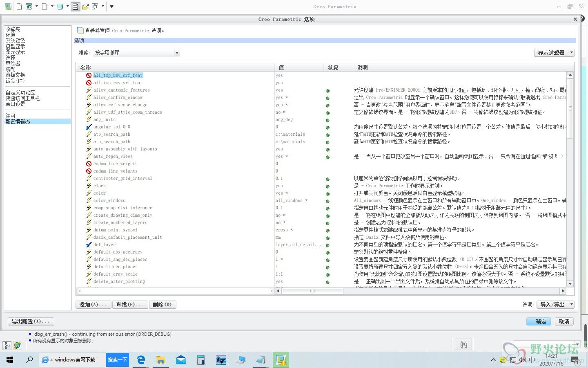The height and width of the screenshot is (368, 588).
Task: Click green status dot in default_draw_scale row
Action: pos(327,275)
